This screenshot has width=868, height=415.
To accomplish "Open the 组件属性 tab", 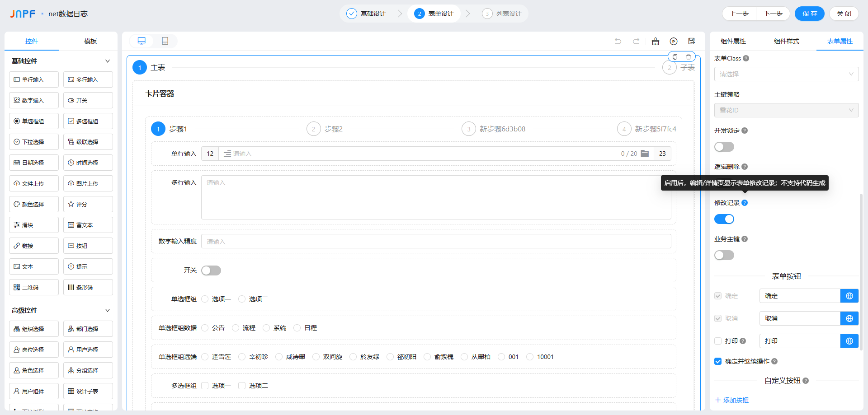I will (733, 41).
